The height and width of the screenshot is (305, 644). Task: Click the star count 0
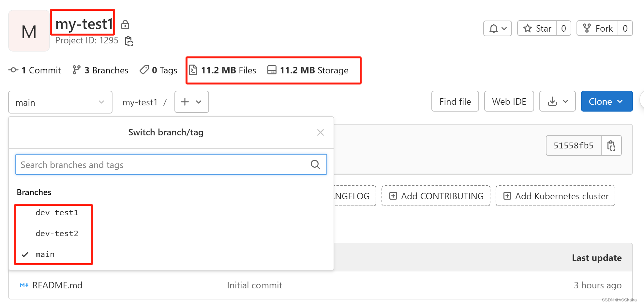563,28
